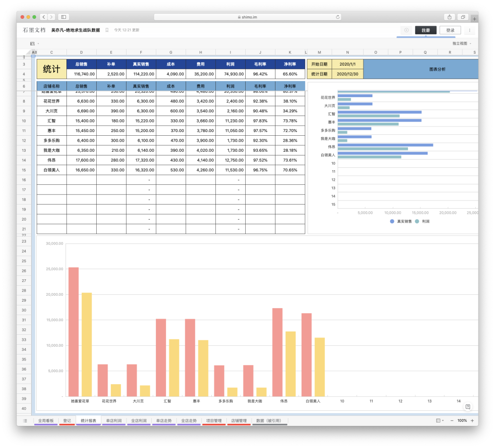Select row 15 header
495x448 pixels.
click(x=24, y=170)
